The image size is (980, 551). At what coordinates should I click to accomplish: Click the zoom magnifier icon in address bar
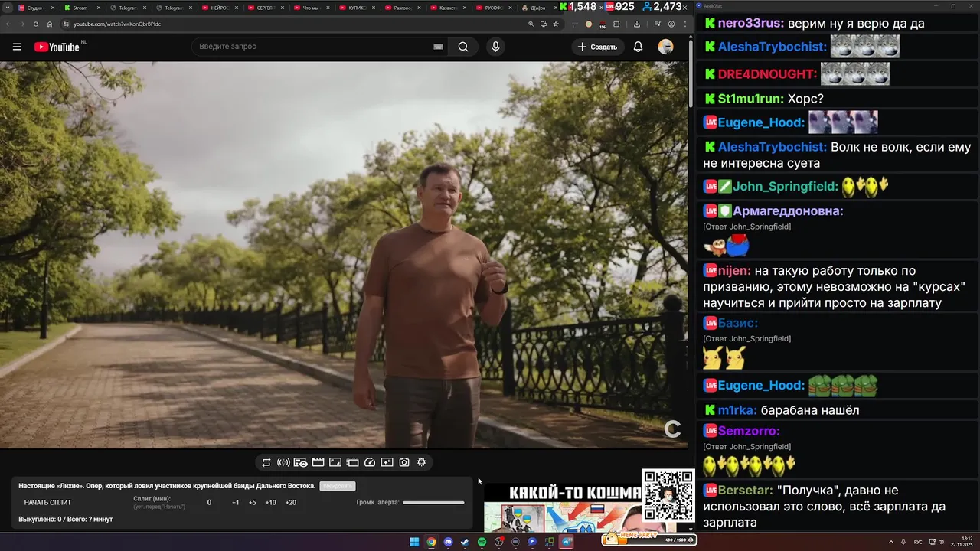(x=531, y=24)
